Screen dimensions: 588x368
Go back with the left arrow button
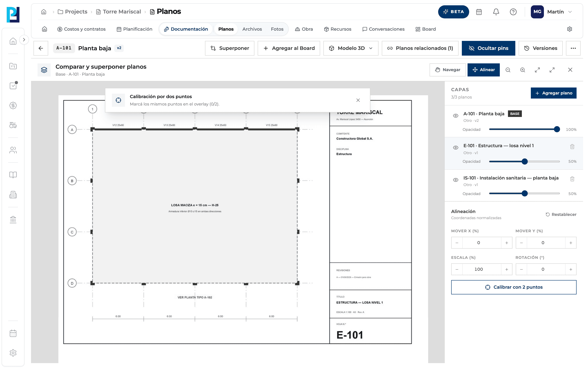pyautogui.click(x=41, y=48)
